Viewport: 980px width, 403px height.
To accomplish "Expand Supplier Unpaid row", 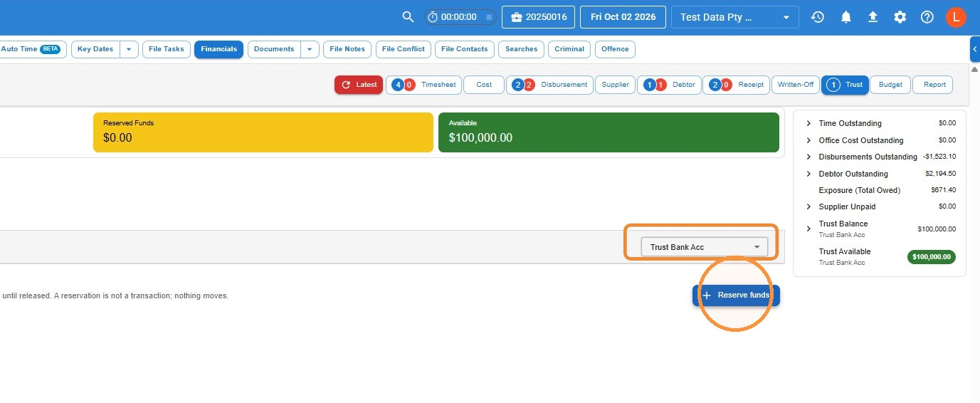I will pos(808,206).
